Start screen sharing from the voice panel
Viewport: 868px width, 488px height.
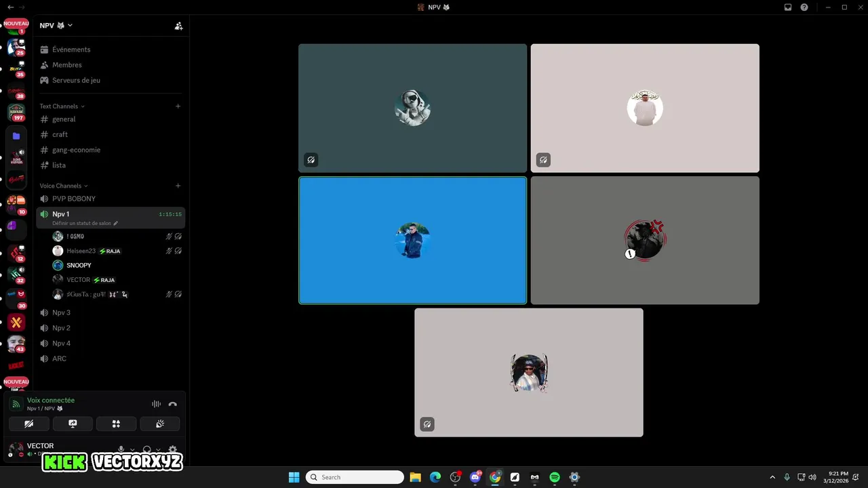click(x=73, y=424)
